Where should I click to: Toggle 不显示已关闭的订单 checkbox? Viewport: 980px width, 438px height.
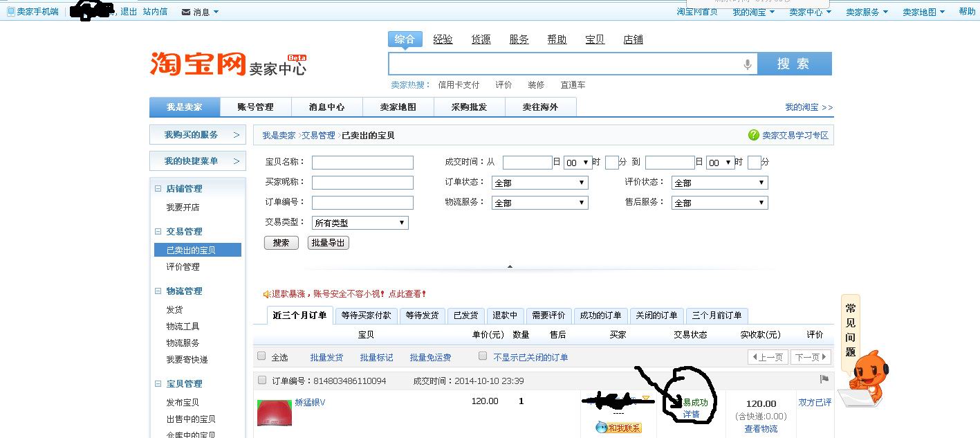(x=483, y=356)
